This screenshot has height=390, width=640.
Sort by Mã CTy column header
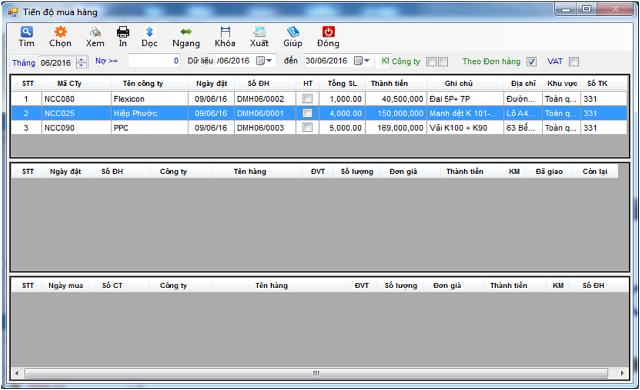(x=69, y=84)
